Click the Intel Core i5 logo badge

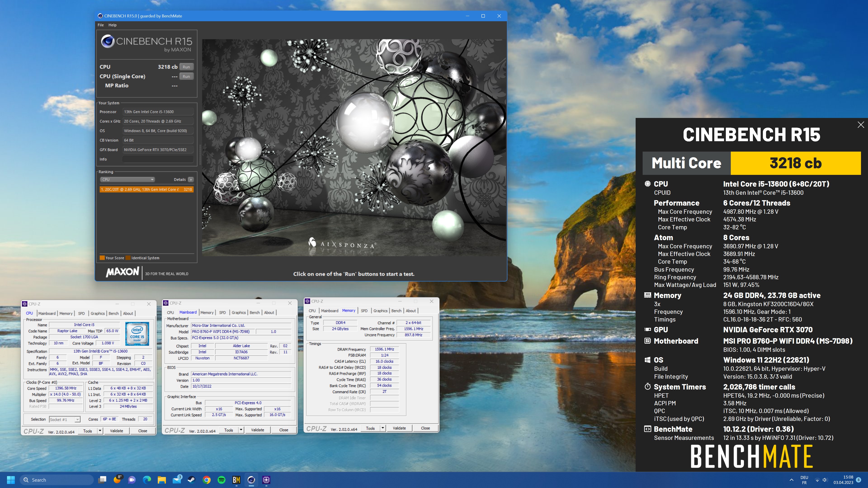137,333
